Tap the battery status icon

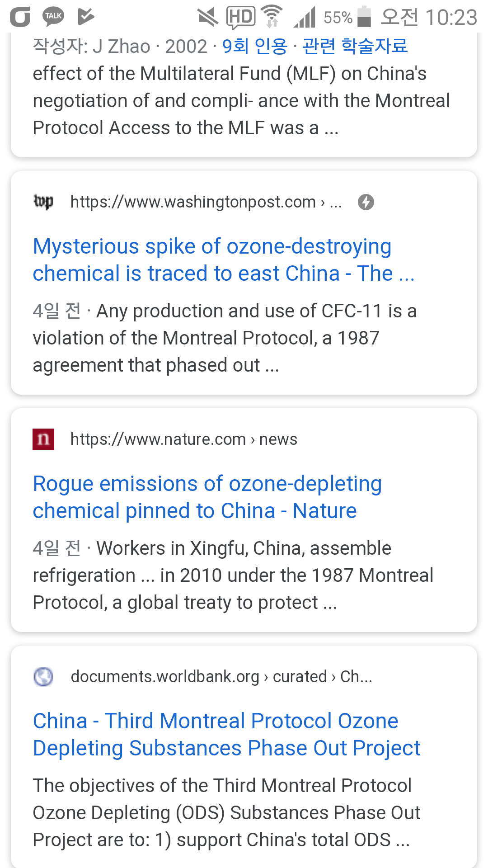click(364, 17)
